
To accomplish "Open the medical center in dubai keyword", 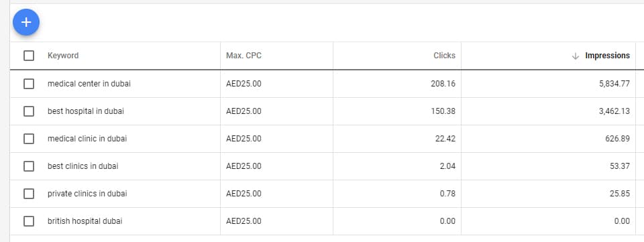I will coord(89,84).
